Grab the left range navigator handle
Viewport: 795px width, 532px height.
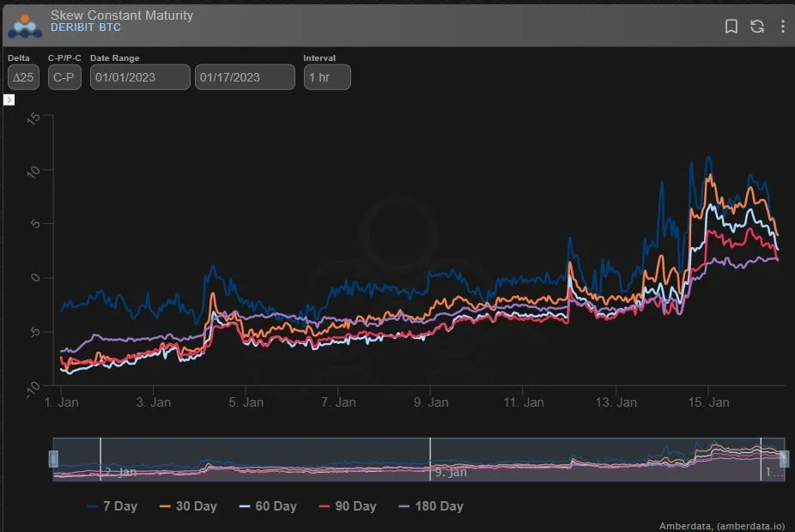point(53,459)
